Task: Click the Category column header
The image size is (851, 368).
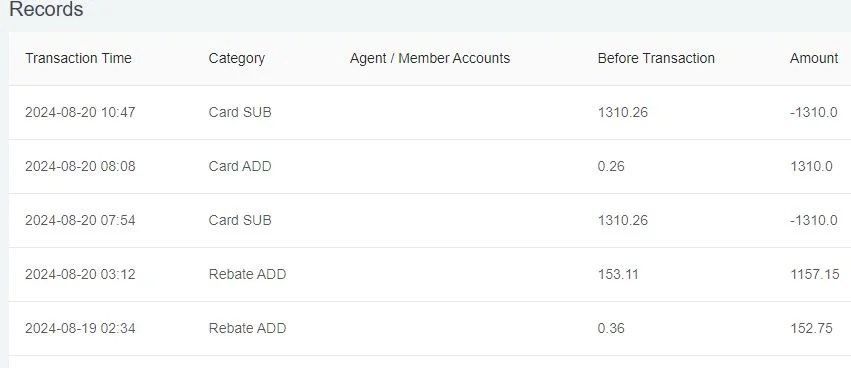Action: (237, 58)
